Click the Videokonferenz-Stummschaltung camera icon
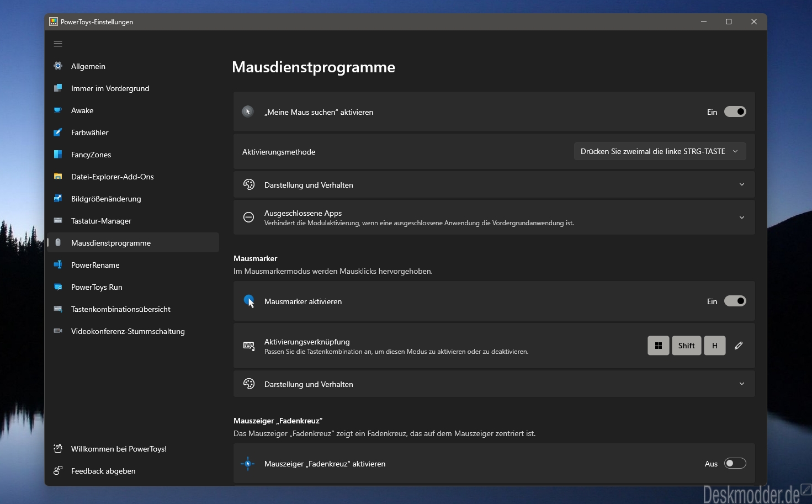 tap(58, 331)
